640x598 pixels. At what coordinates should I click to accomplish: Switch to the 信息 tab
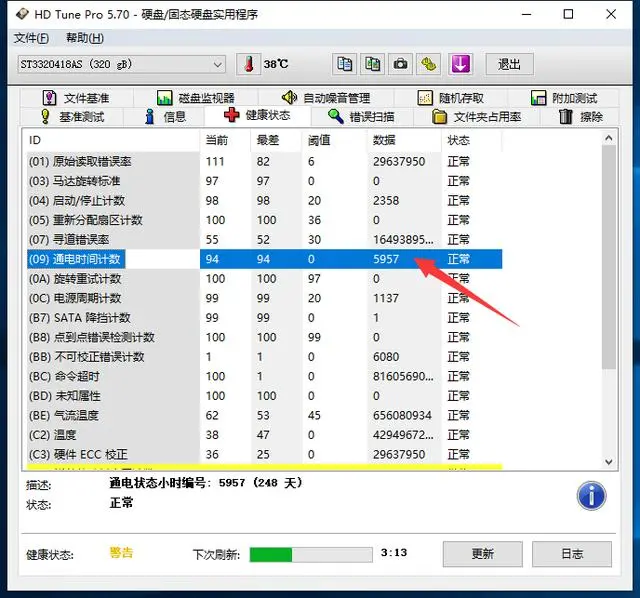click(164, 117)
